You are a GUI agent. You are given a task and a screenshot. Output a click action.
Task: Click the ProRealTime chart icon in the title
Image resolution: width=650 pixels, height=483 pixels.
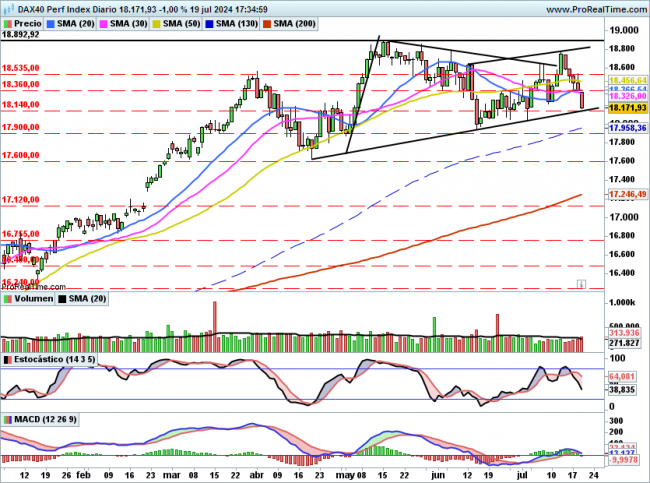[x=9, y=6]
